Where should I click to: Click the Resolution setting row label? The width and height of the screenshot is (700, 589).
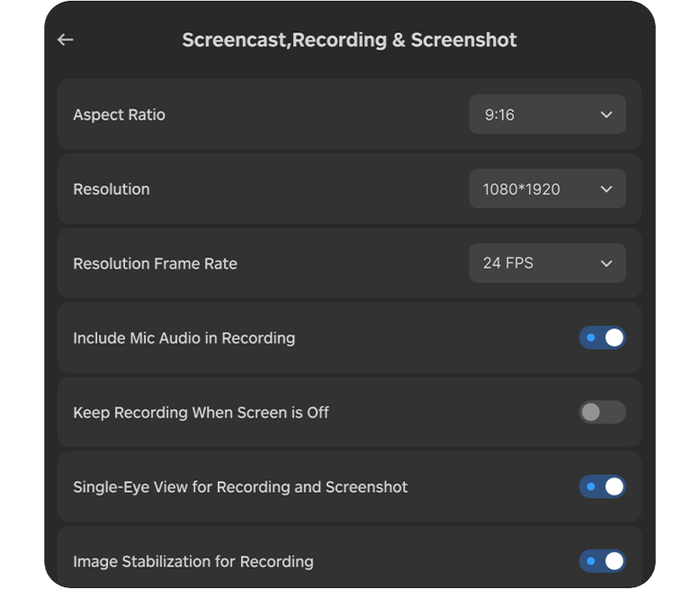click(112, 190)
